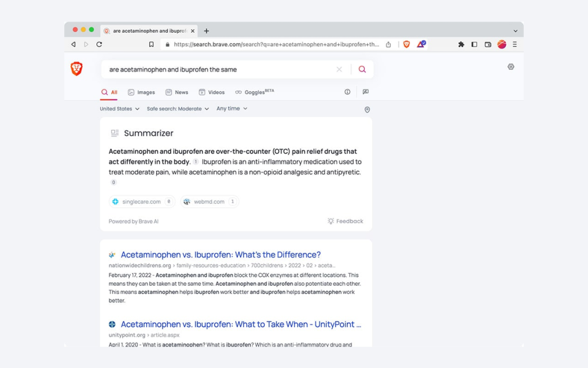Reload the page with the refresh icon

[100, 44]
